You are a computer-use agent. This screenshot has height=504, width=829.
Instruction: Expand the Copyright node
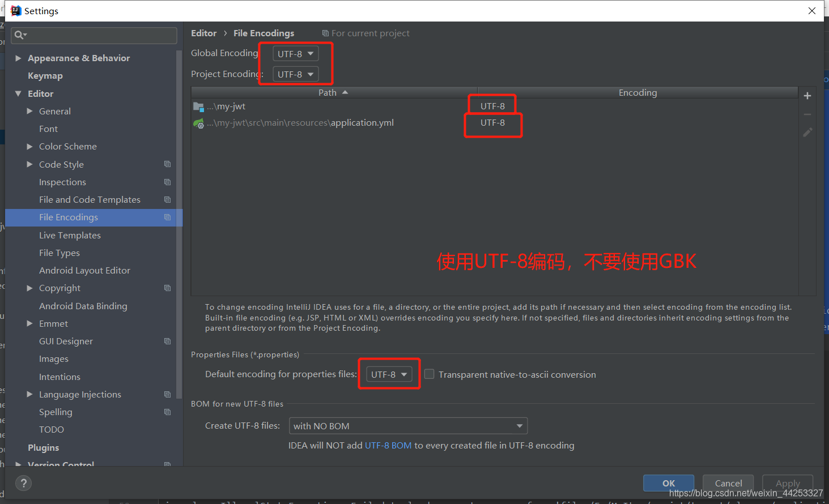tap(29, 288)
